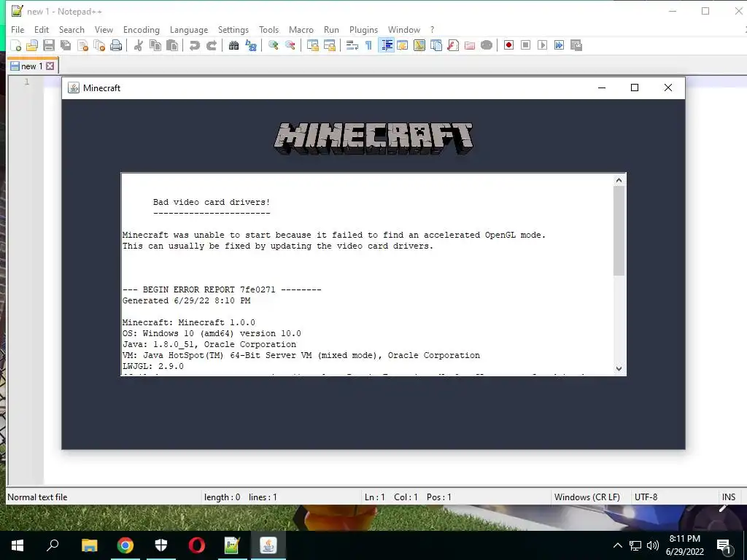Click the 'INS' insert mode indicator
Image resolution: width=747 pixels, height=560 pixels.
(x=729, y=497)
